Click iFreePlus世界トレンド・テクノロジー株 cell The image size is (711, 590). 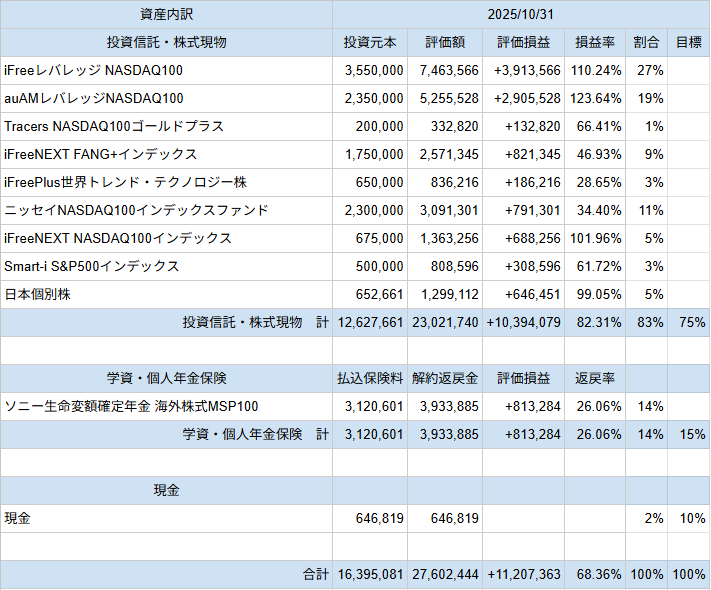[x=126, y=183]
